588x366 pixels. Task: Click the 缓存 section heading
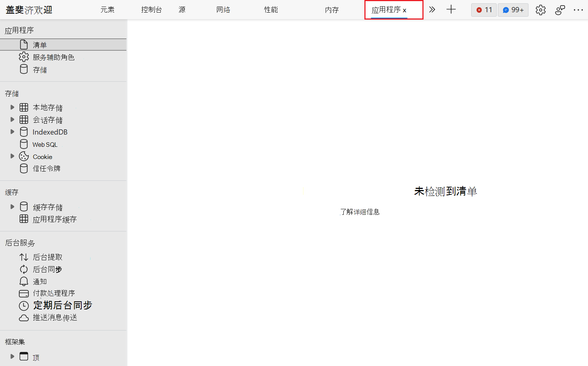coord(12,192)
